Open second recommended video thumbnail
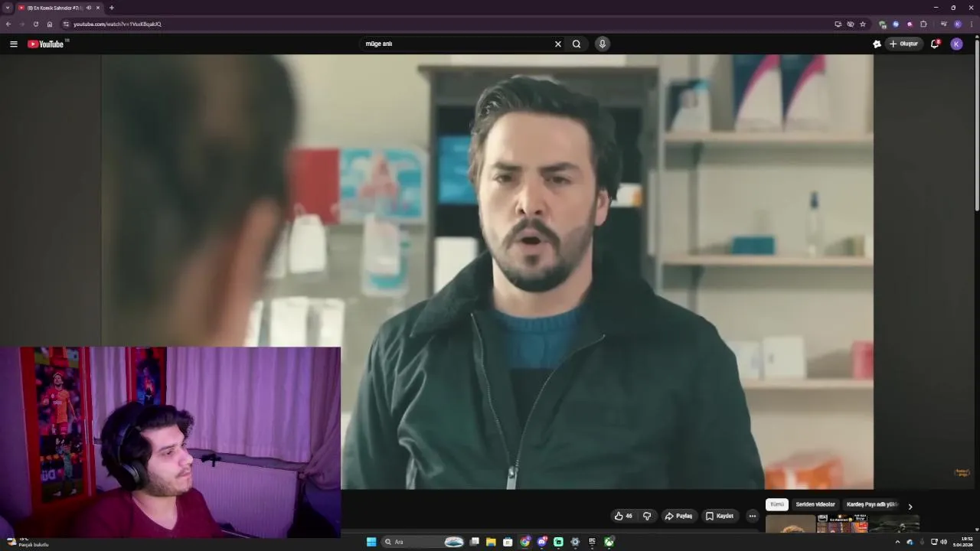Screen dimensions: 980x551 (842, 523)
